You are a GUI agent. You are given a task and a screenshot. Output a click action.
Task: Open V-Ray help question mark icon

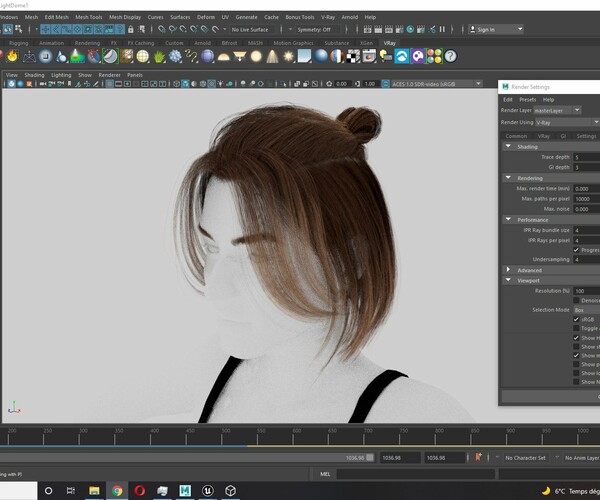[x=450, y=56]
